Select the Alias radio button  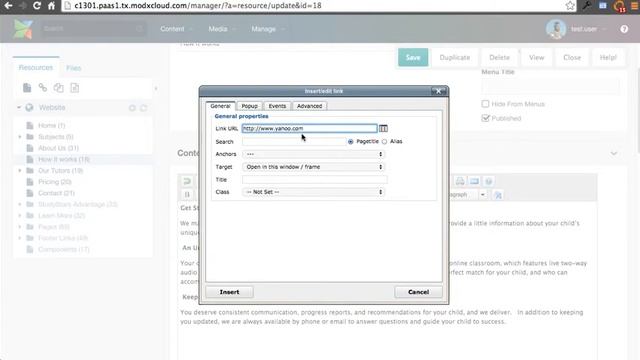384,142
